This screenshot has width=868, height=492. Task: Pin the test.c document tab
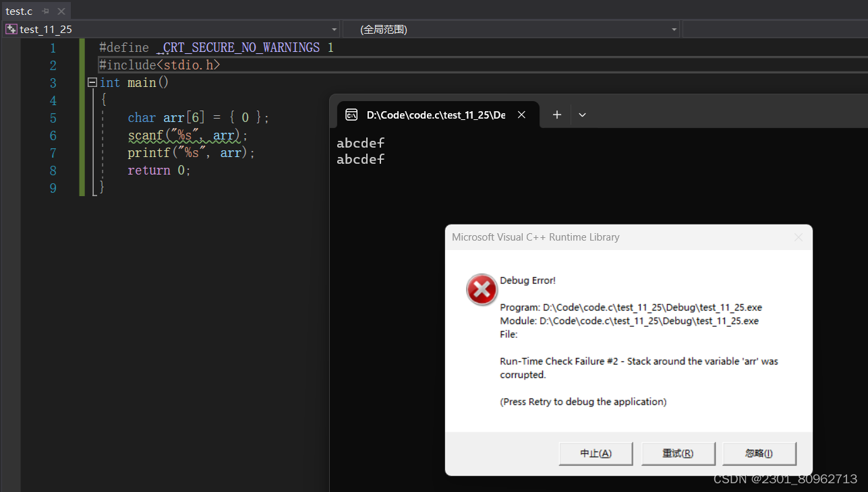point(45,11)
